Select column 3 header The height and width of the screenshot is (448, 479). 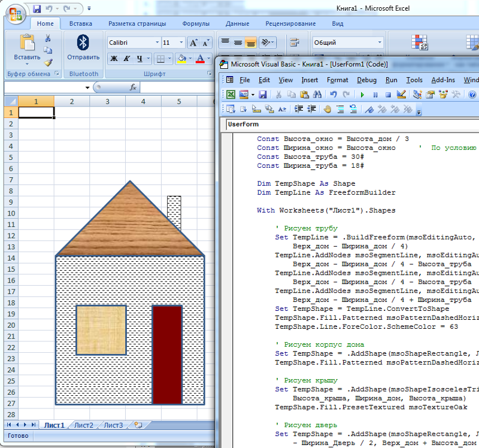108,101
